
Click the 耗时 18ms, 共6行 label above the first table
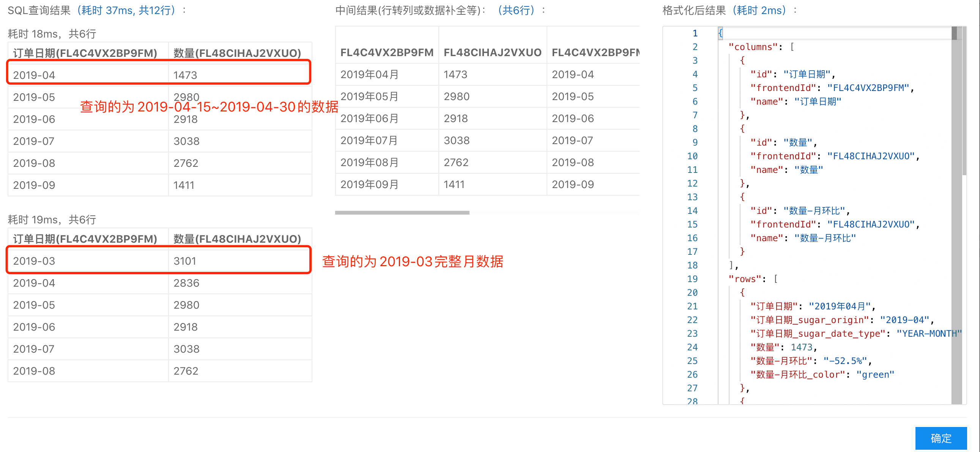click(52, 34)
